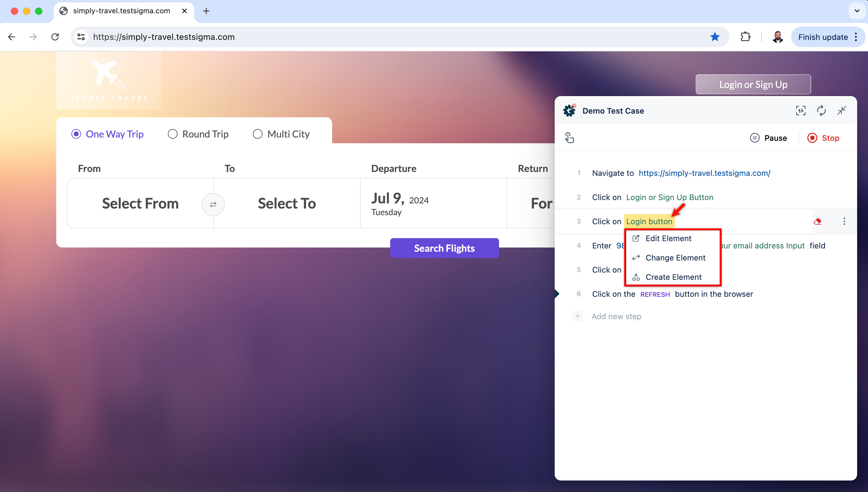The height and width of the screenshot is (492, 868).
Task: Click the bookmark star in address bar
Action: pyautogui.click(x=714, y=37)
